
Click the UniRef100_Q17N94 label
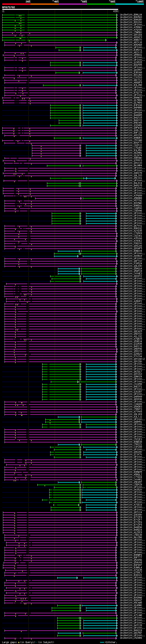131,100
